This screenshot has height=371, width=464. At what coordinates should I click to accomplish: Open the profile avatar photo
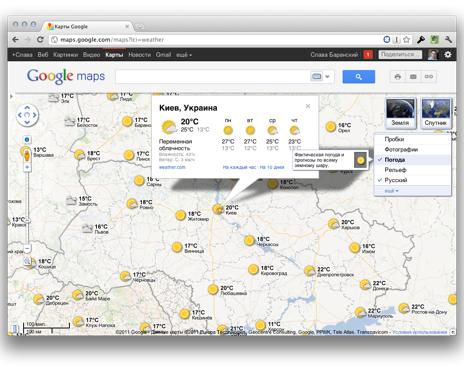(x=433, y=54)
